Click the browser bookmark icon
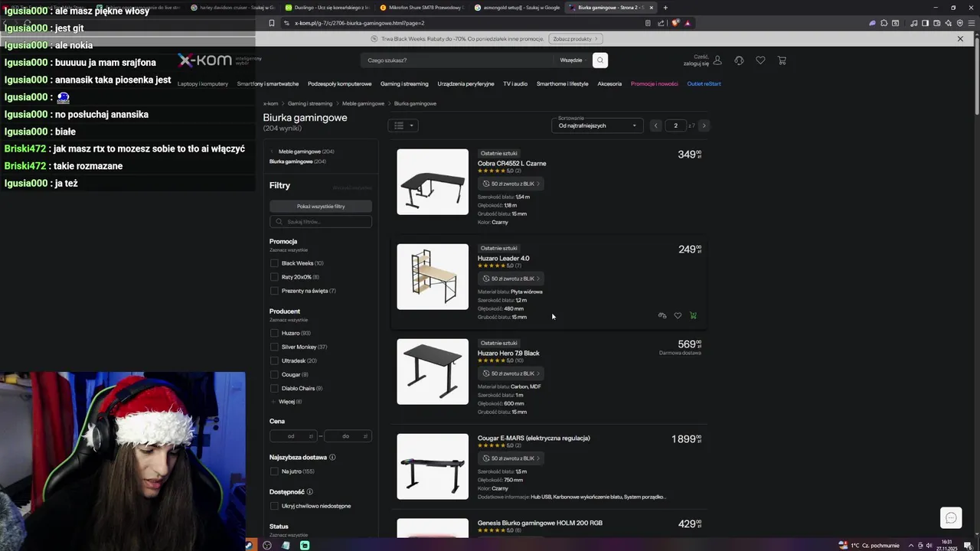 (x=271, y=23)
